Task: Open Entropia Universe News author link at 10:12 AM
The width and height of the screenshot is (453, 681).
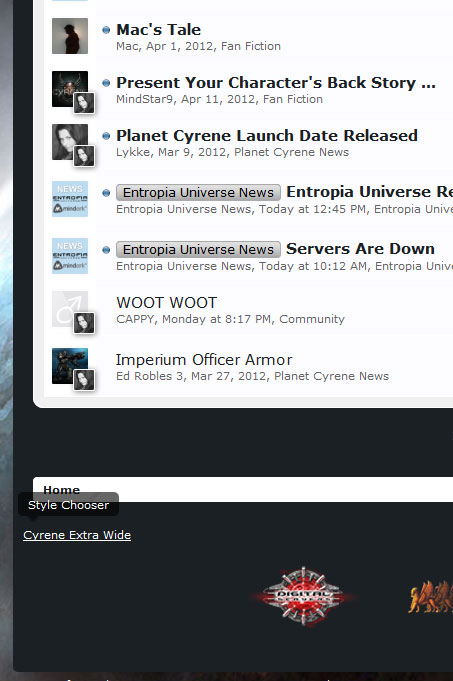Action: click(184, 266)
